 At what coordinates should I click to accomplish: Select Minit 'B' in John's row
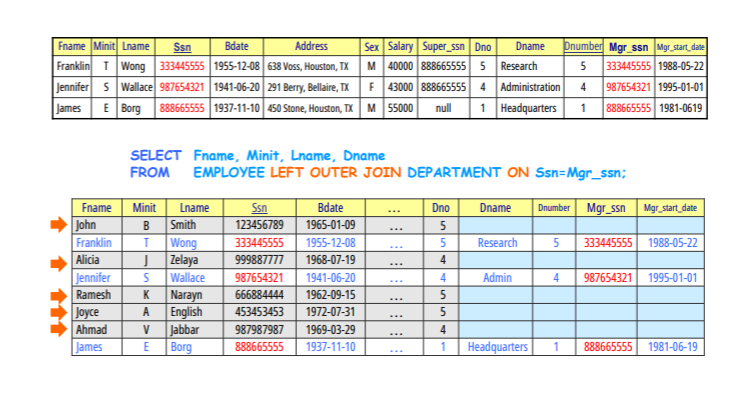click(x=146, y=225)
